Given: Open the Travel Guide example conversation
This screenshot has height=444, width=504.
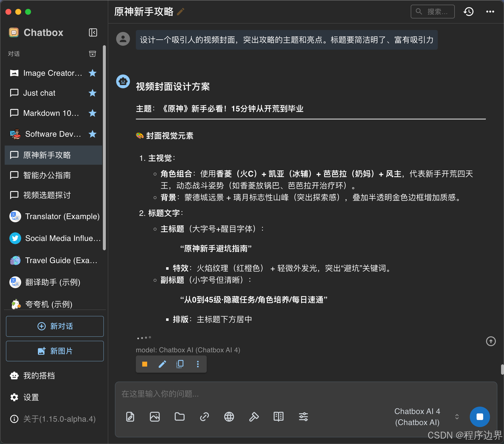Looking at the screenshot, I should [53, 260].
